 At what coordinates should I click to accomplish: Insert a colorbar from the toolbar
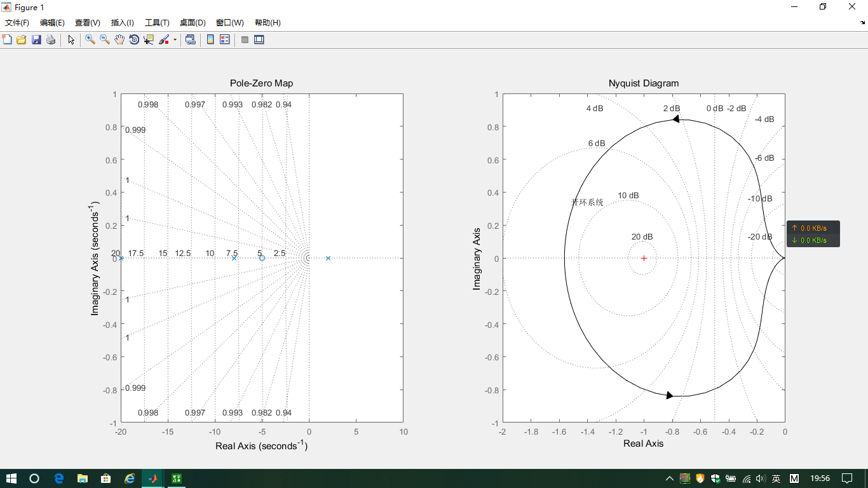210,39
